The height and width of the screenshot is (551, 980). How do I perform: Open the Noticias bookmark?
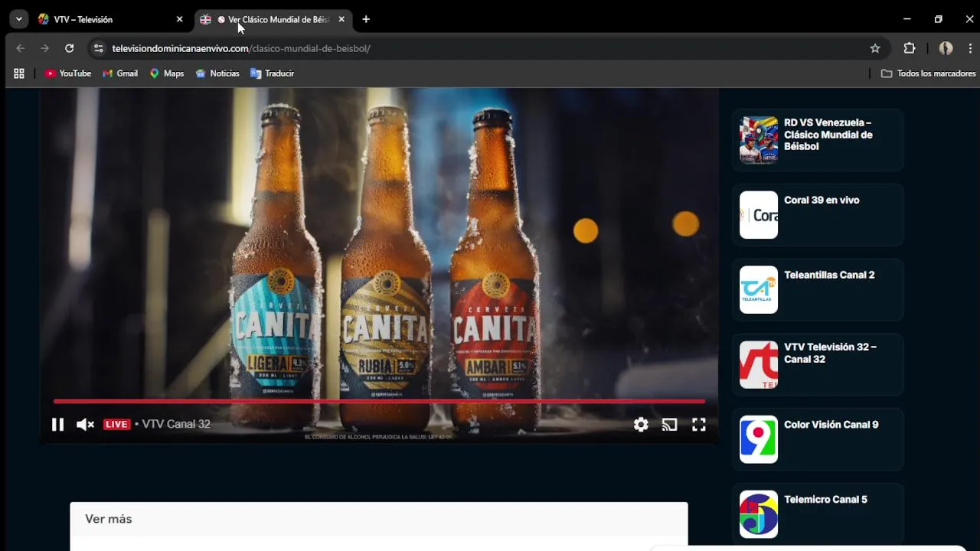tap(217, 73)
